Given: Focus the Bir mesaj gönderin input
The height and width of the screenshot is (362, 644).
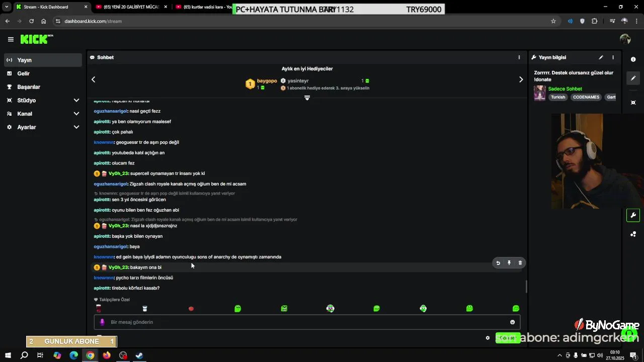Looking at the screenshot, I should (307, 322).
